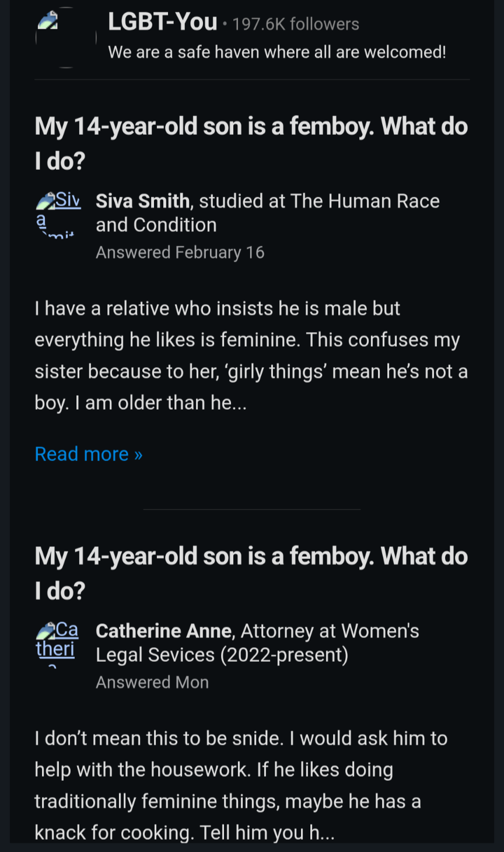Select Catherine Anne's answer preview text
Viewport: 504px width, 852px height.
pyautogui.click(x=241, y=785)
